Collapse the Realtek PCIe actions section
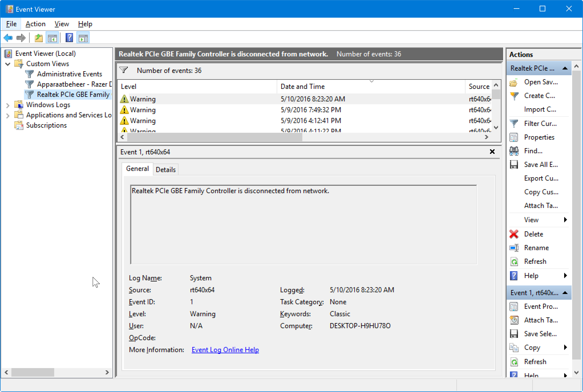 point(565,68)
